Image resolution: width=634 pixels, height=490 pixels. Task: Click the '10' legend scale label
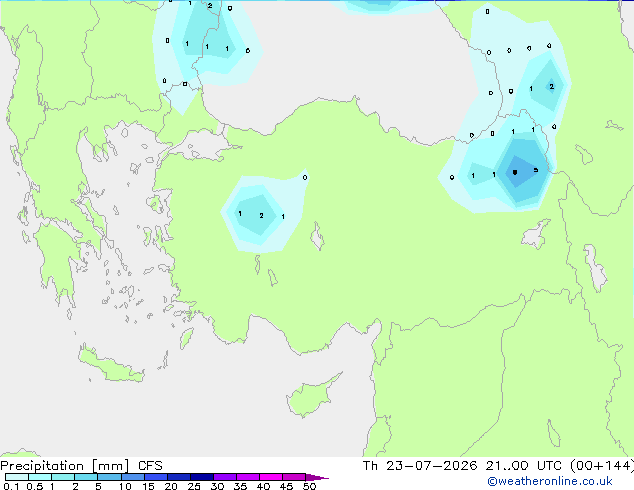pos(125,486)
